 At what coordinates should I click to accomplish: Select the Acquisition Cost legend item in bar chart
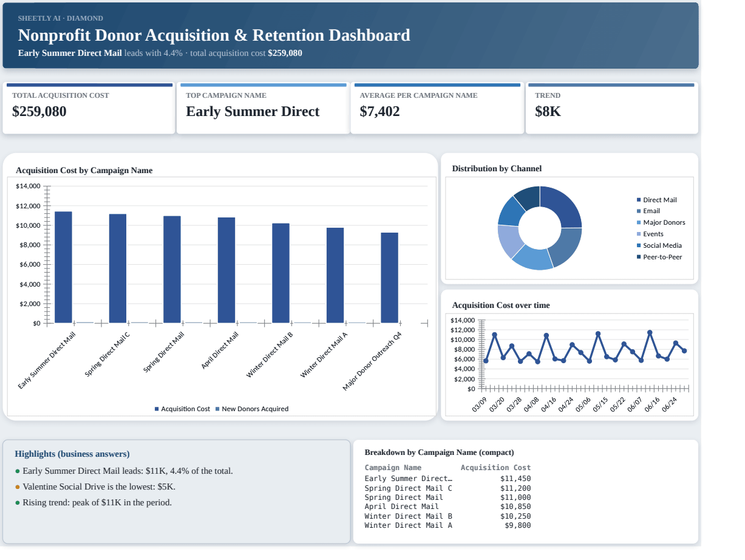(182, 409)
